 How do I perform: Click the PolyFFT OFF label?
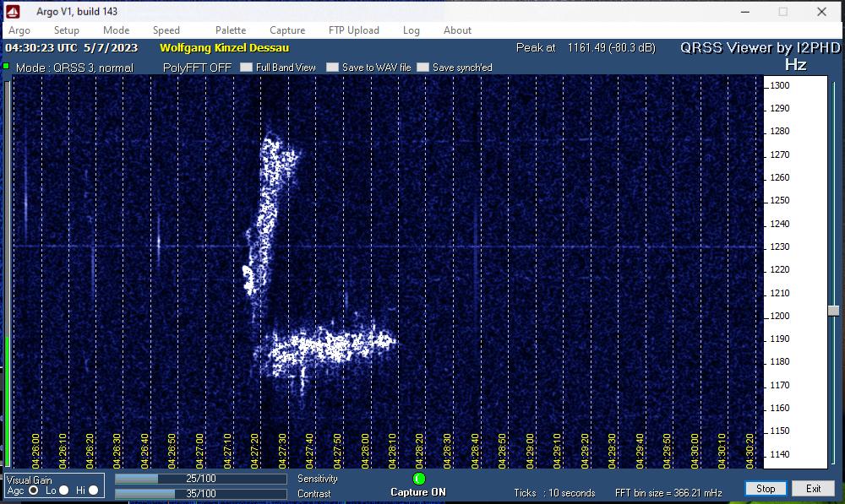coord(197,68)
